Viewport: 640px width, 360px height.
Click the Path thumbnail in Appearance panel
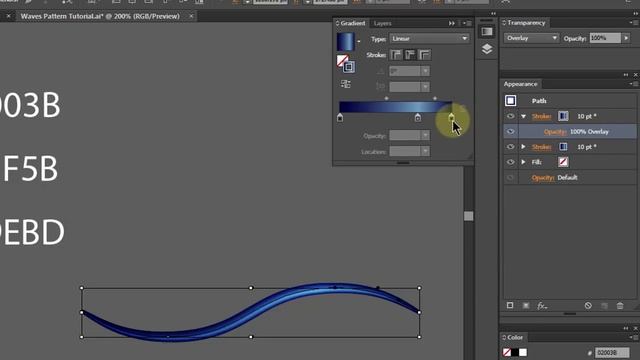click(511, 100)
